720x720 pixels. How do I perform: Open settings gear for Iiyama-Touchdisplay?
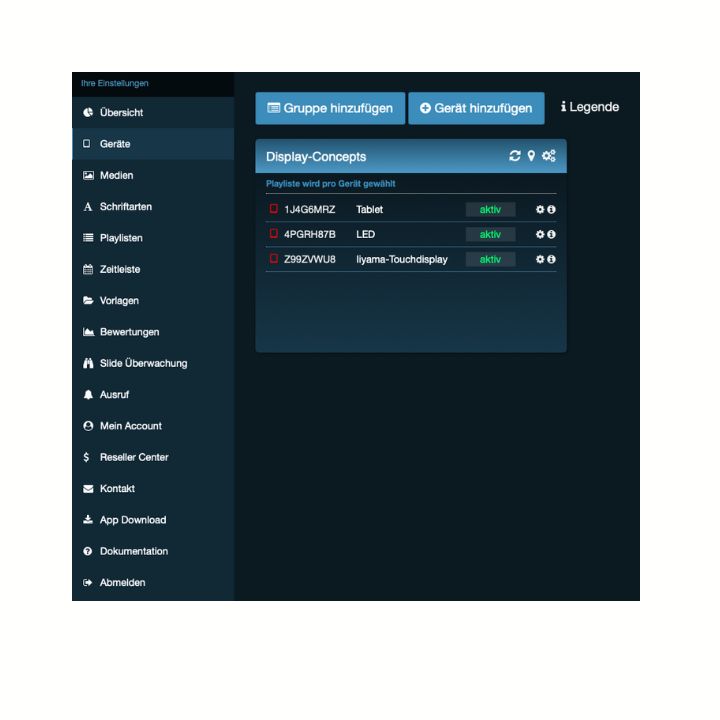[x=540, y=259]
